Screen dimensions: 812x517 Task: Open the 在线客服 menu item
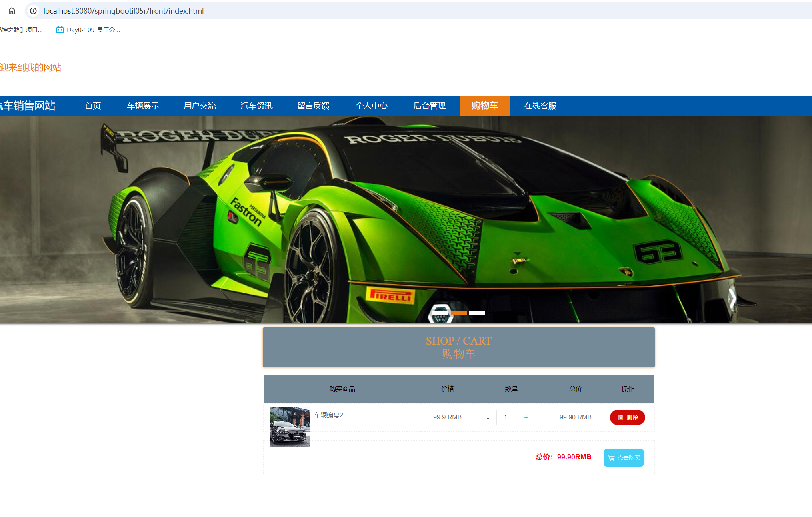(540, 106)
